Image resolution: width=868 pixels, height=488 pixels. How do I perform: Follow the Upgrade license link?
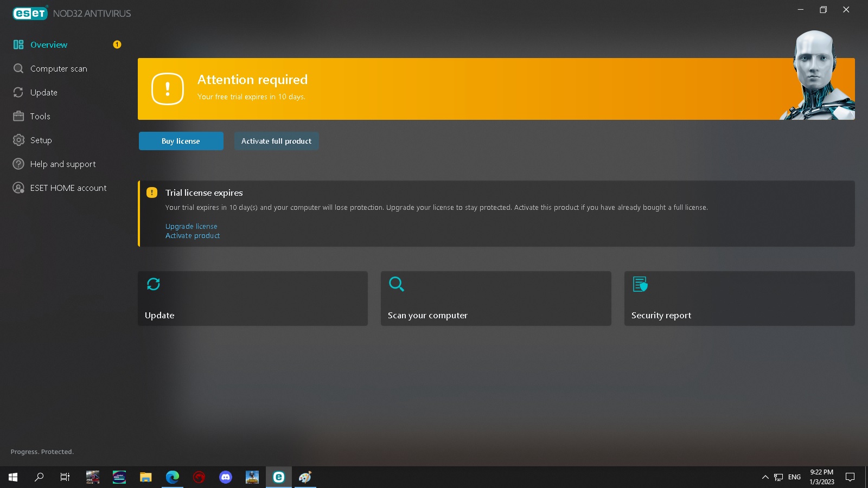click(x=192, y=227)
